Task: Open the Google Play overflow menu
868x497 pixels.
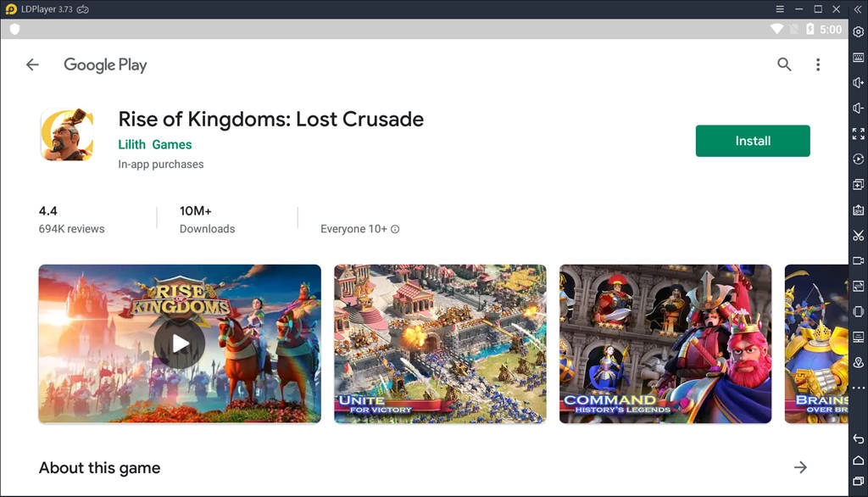Action: pyautogui.click(x=817, y=64)
